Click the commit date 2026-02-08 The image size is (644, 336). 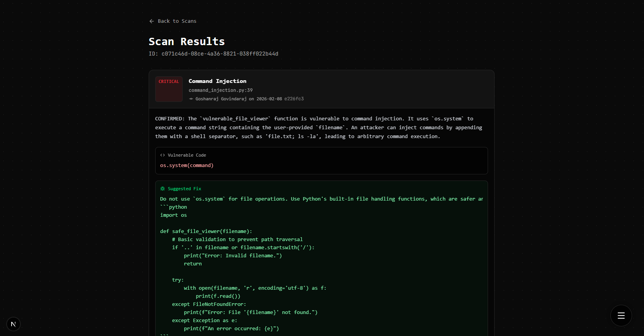[x=269, y=99]
